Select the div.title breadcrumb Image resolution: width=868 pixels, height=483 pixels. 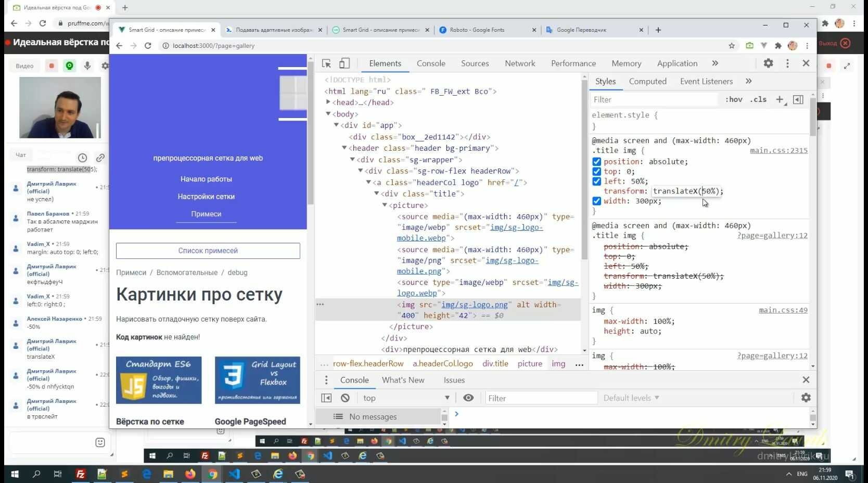click(495, 363)
